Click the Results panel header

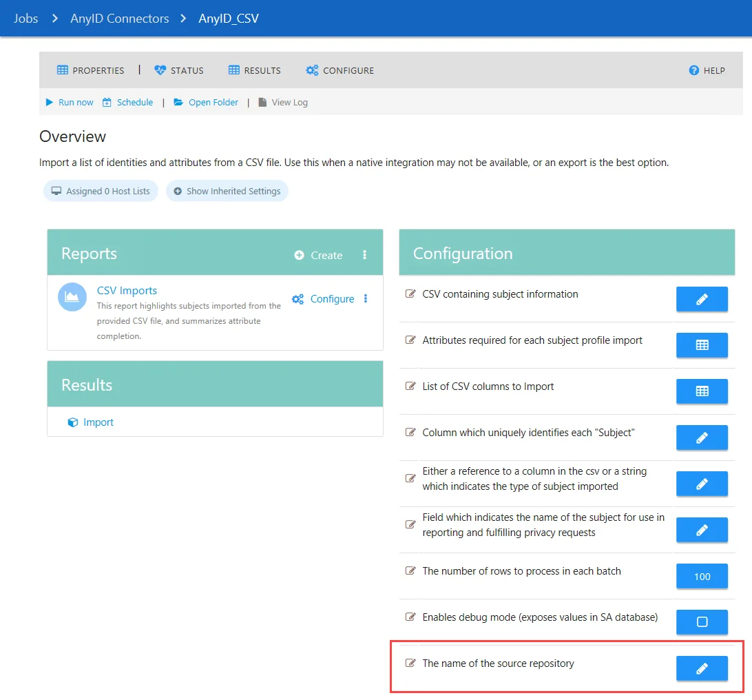[x=215, y=384]
